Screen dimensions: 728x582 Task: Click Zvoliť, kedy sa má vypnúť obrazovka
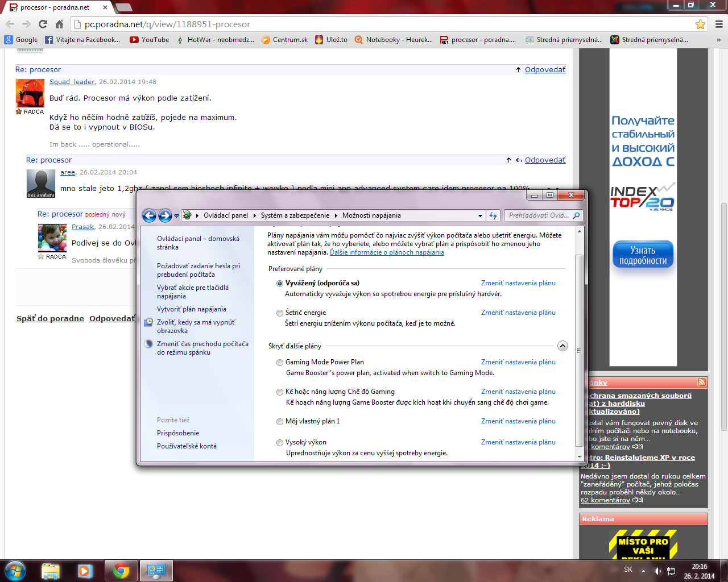(196, 326)
